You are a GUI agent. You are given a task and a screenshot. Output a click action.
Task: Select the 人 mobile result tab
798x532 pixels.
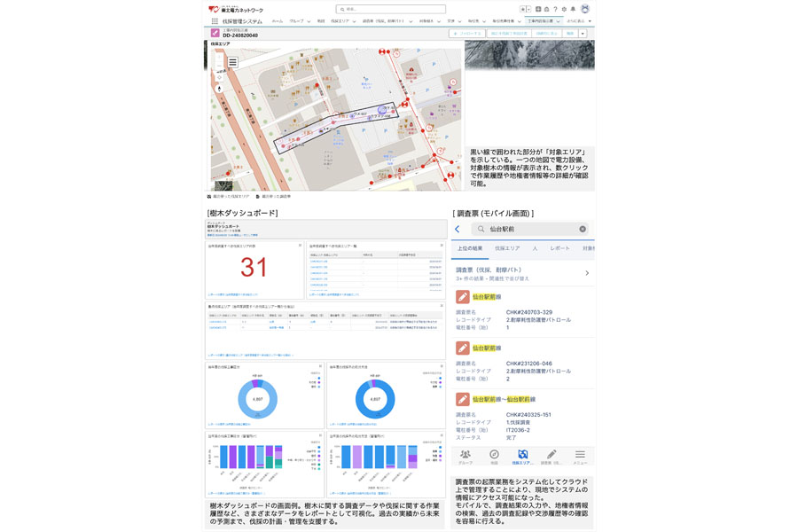(x=535, y=248)
